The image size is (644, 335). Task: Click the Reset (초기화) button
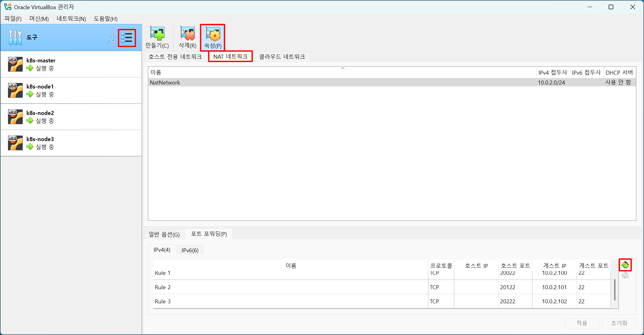pos(619,323)
